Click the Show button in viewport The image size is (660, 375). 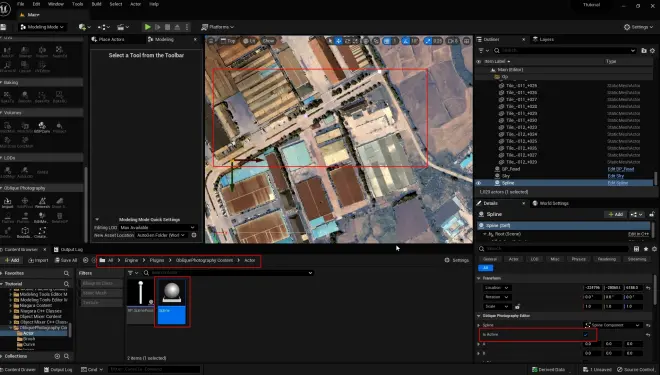(x=269, y=41)
